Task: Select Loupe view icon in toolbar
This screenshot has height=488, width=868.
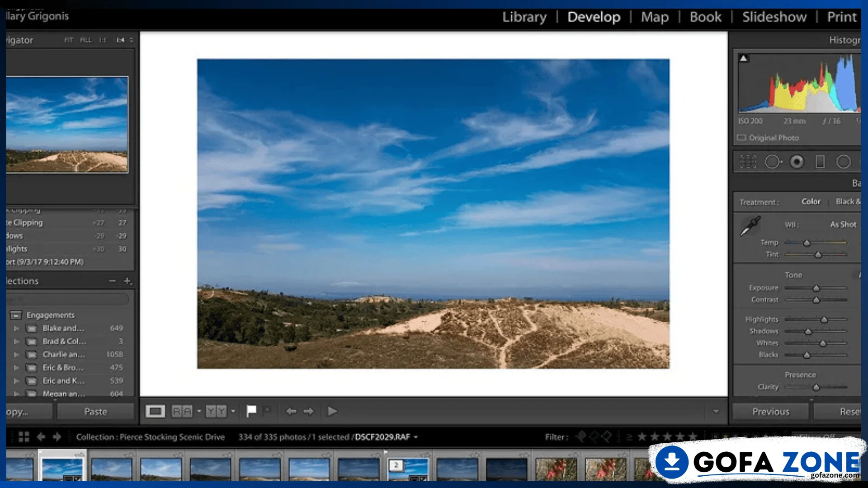Action: (x=155, y=411)
